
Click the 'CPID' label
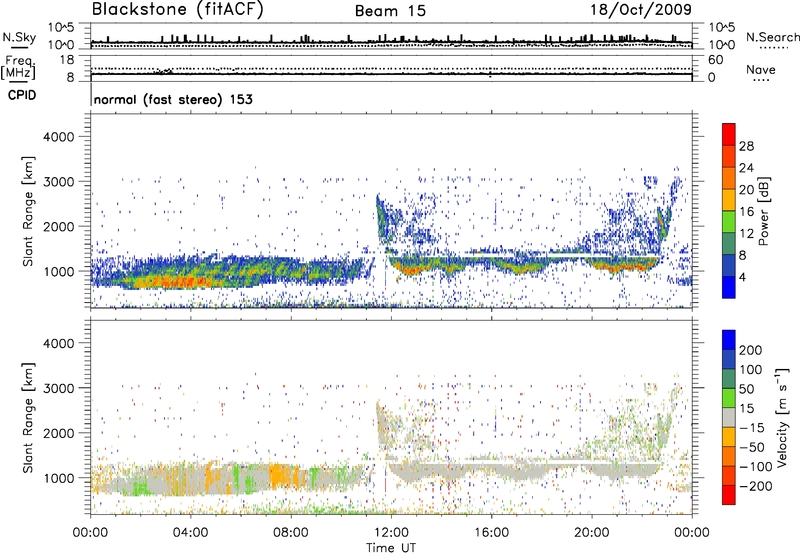(x=22, y=95)
